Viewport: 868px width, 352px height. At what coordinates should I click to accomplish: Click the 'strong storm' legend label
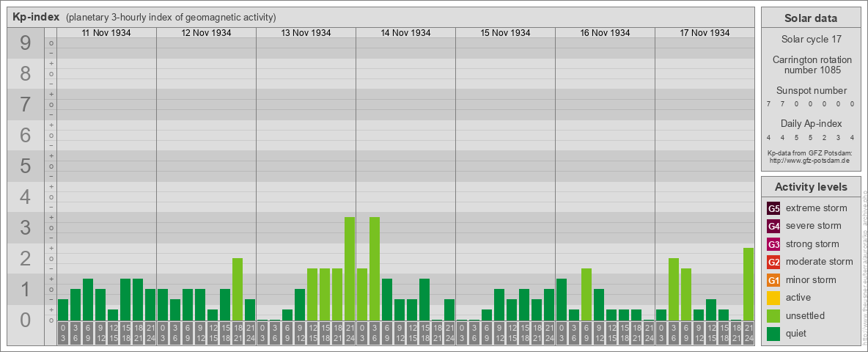click(x=812, y=244)
